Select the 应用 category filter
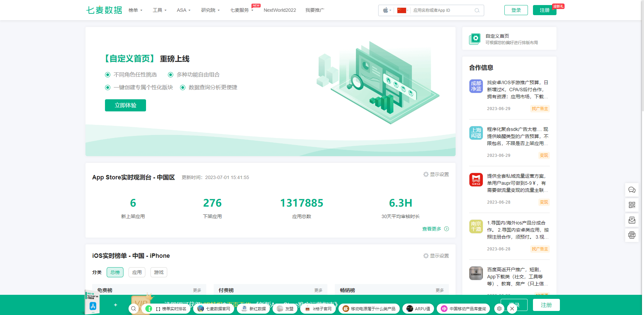 137,272
